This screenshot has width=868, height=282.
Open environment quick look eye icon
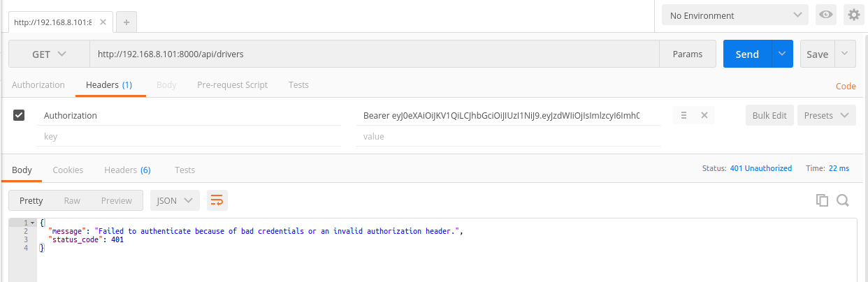point(827,15)
